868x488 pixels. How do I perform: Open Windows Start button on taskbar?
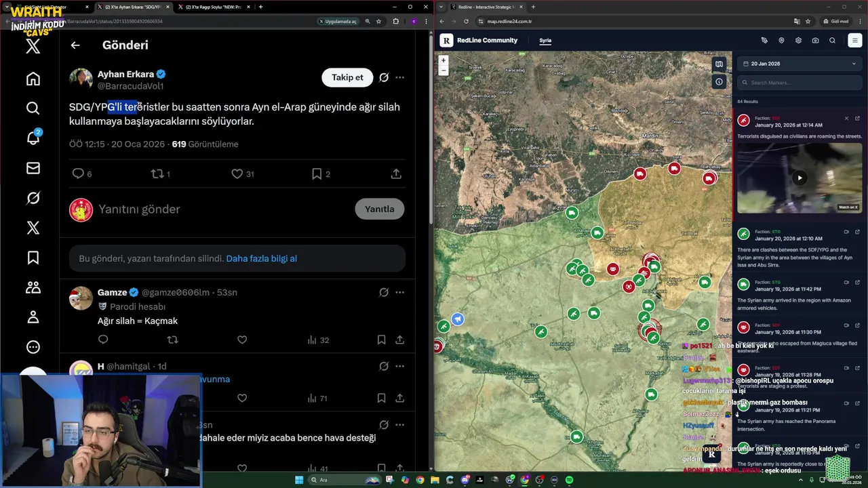[298, 480]
